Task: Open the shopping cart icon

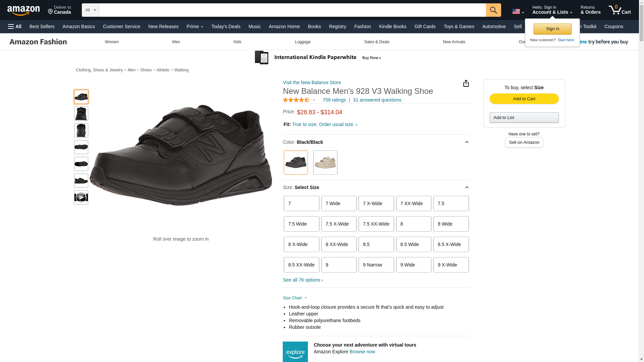Action: click(x=619, y=10)
